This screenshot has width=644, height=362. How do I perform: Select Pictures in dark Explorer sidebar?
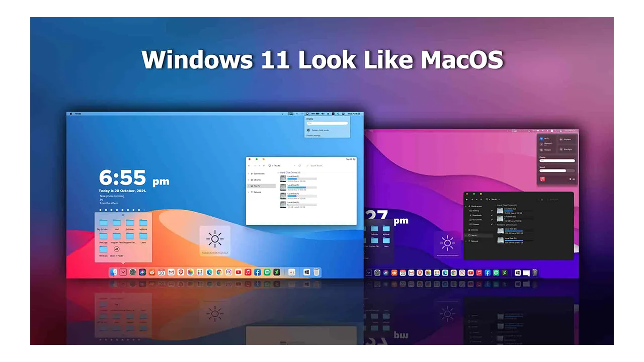pyautogui.click(x=475, y=224)
